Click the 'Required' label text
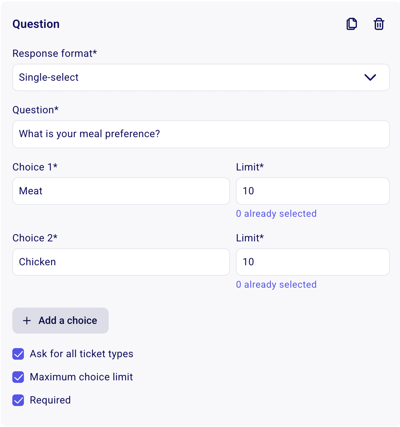The height and width of the screenshot is (427, 400). [50, 400]
